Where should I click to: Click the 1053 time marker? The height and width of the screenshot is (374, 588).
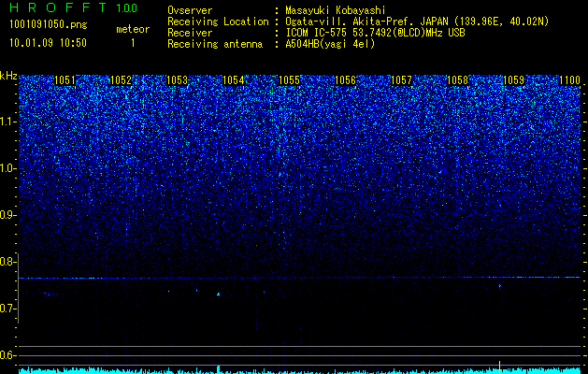177,80
